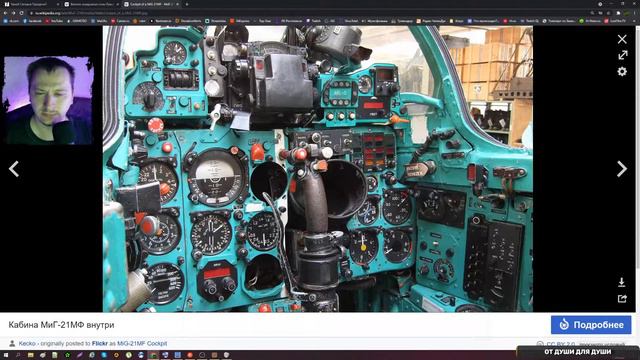Screen dimensions: 640x360
Task: Show next image with right chevron
Action: (622, 169)
